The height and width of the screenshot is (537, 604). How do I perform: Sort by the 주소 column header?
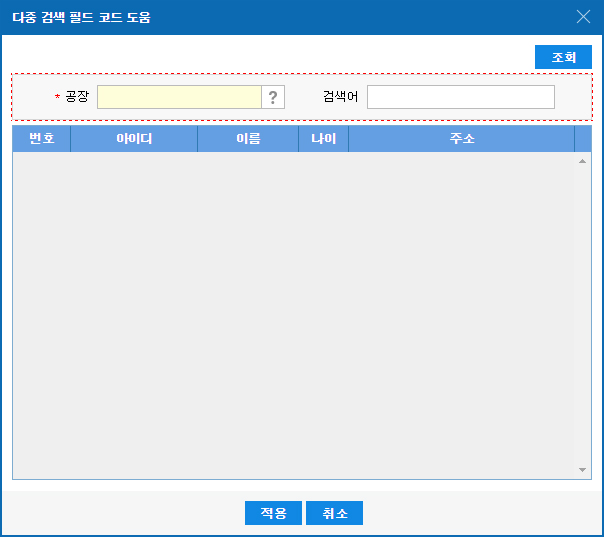pyautogui.click(x=461, y=138)
